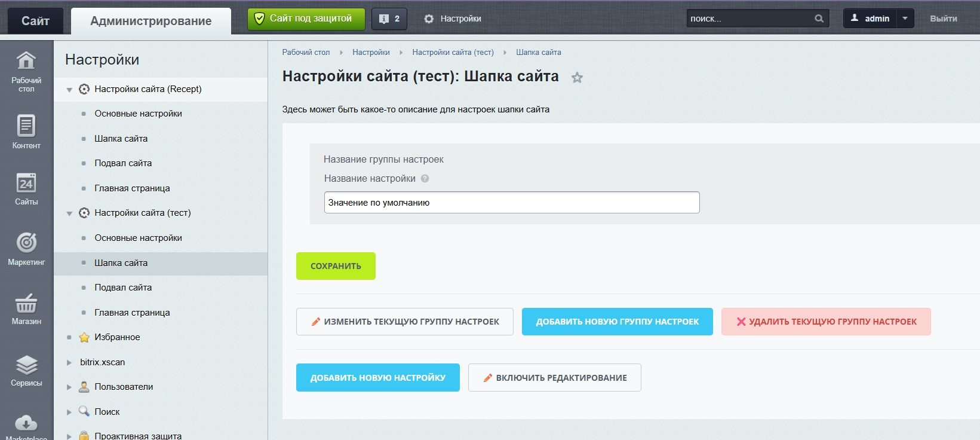Expand the Пользователи tree node
Viewport: 980px width, 440px height.
(x=69, y=387)
